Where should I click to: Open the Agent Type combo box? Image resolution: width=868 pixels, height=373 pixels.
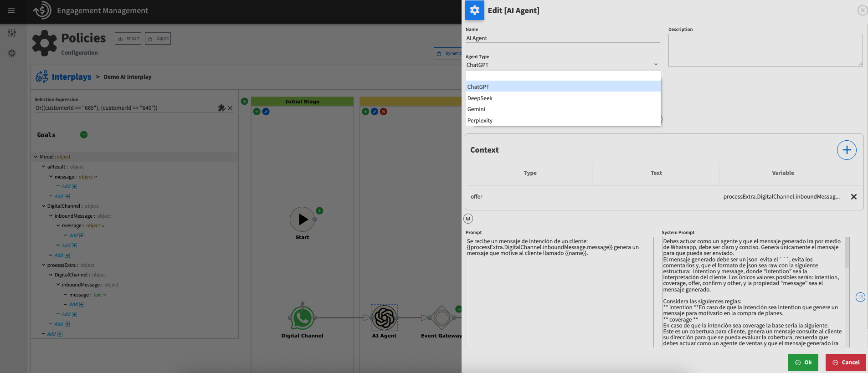pyautogui.click(x=562, y=65)
